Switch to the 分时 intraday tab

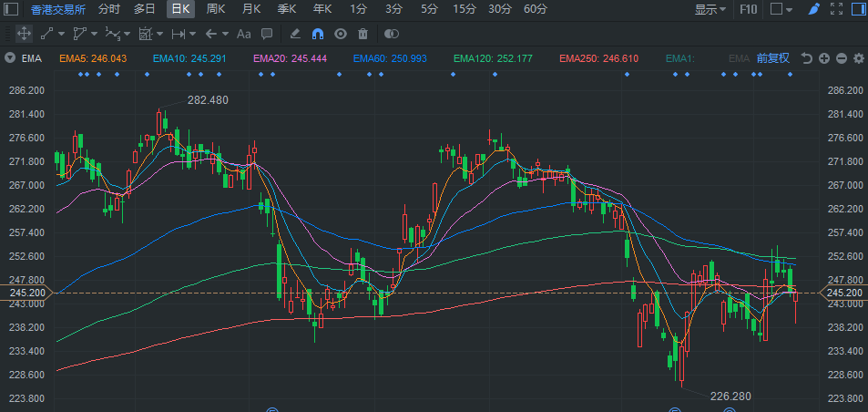109,9
